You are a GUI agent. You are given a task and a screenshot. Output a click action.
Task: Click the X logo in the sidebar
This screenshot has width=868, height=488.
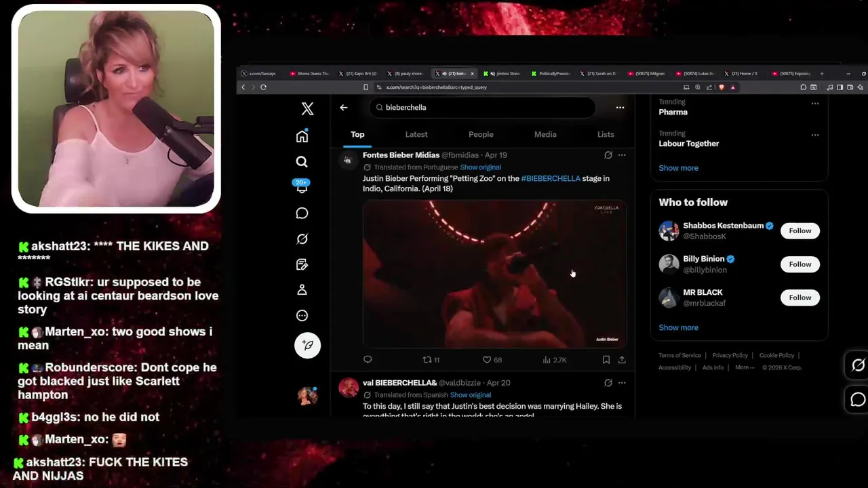[307, 108]
